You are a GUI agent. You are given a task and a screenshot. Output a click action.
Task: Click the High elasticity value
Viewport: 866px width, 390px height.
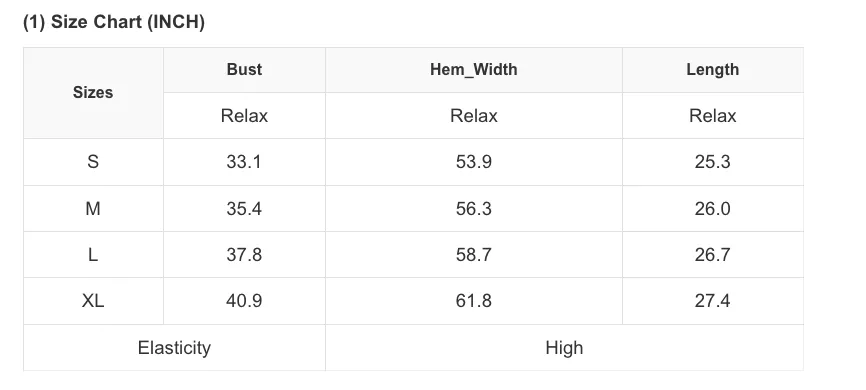[x=564, y=348]
